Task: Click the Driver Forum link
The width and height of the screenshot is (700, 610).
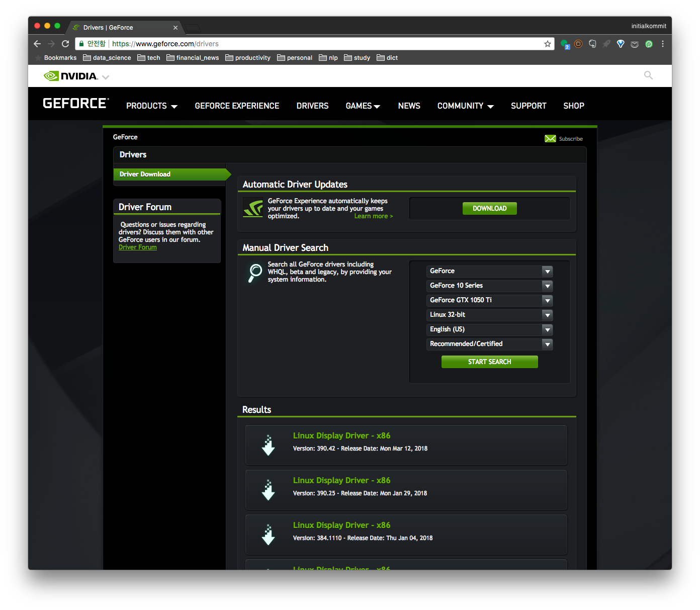Action: [x=138, y=247]
